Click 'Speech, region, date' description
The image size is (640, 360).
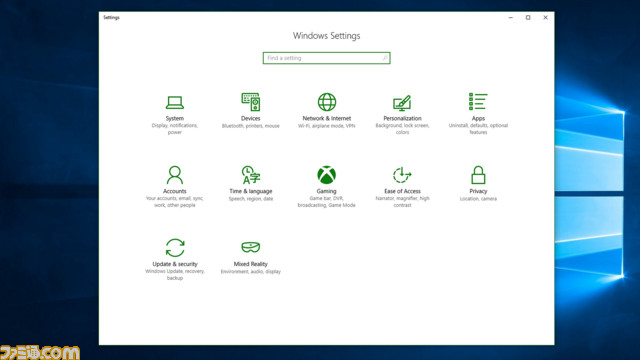[x=251, y=199]
